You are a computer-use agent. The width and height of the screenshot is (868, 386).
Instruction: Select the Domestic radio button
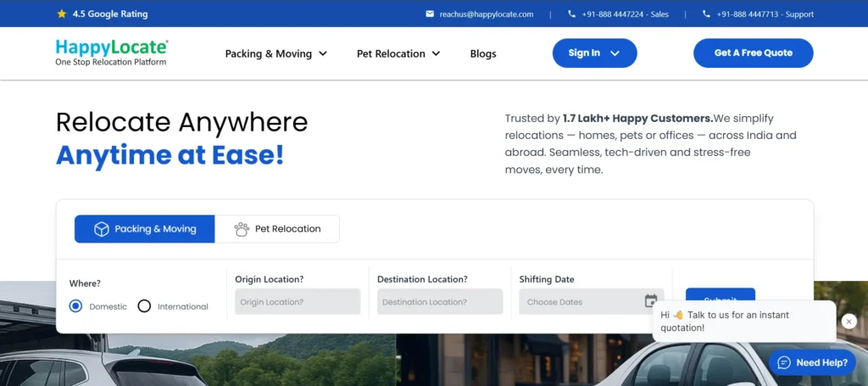click(x=75, y=306)
